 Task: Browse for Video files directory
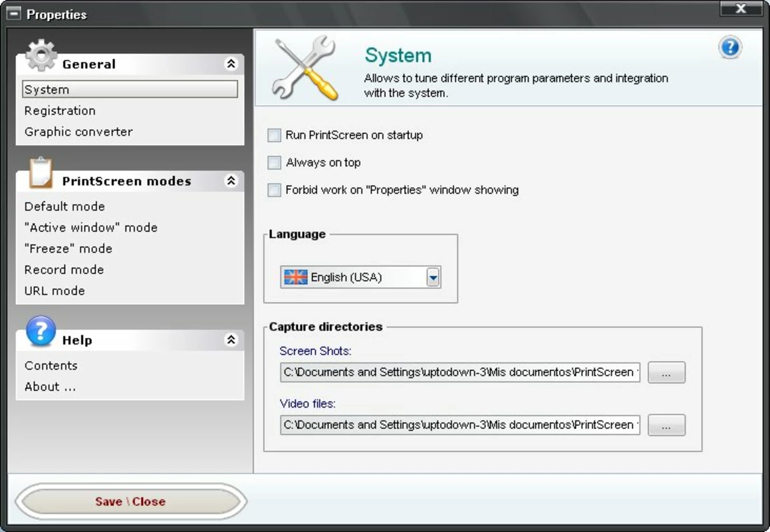[666, 426]
